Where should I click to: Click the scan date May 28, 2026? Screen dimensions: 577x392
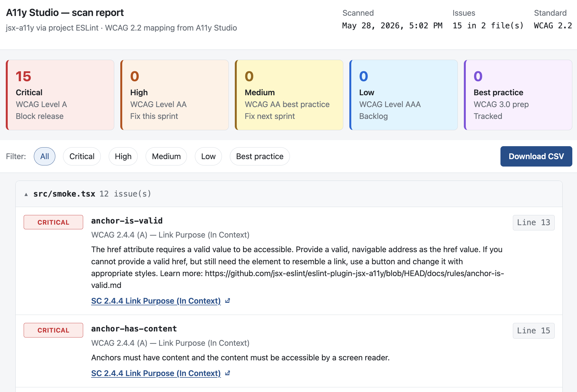click(x=392, y=26)
